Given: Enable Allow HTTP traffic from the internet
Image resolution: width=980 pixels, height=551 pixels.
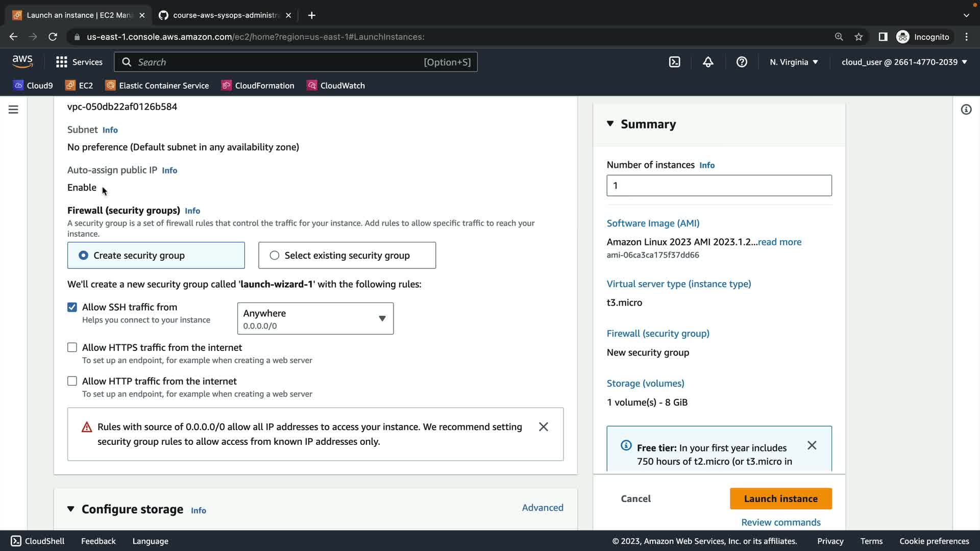Looking at the screenshot, I should pyautogui.click(x=72, y=381).
